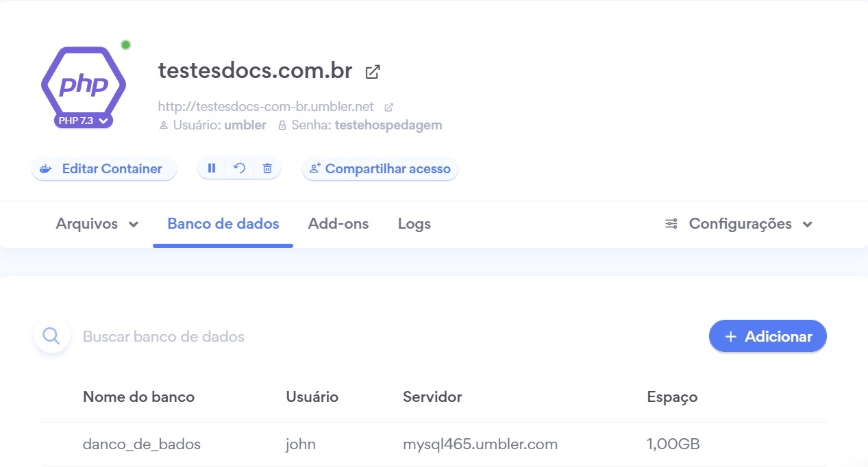Click the trash delete icon

click(x=267, y=168)
